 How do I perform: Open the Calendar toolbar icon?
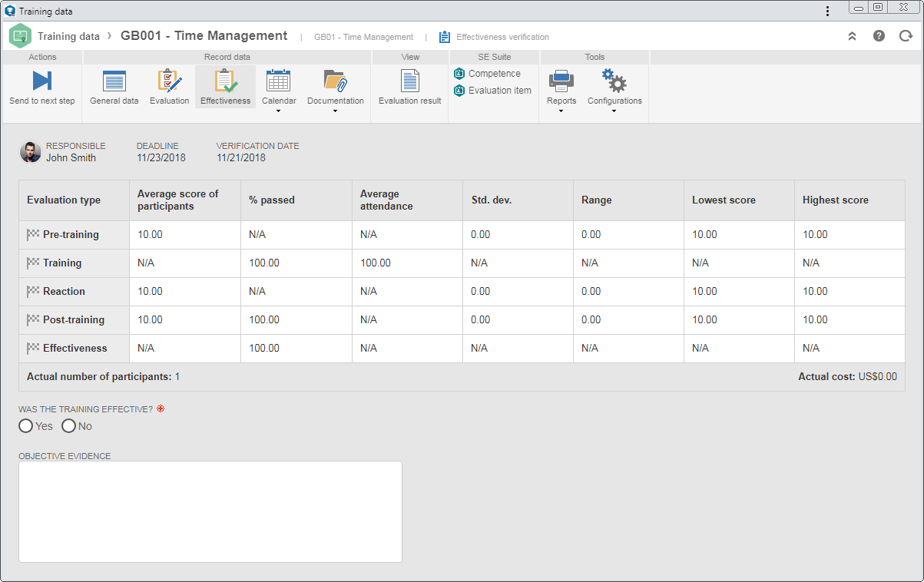click(278, 80)
